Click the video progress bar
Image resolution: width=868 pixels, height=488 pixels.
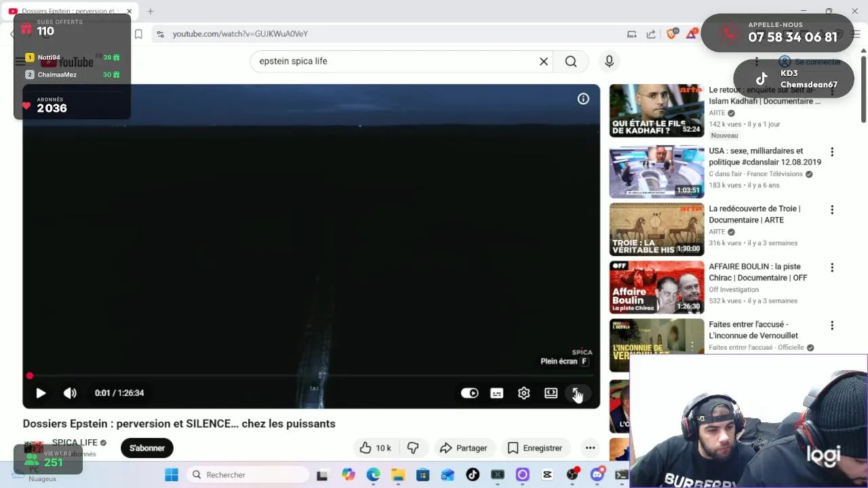click(x=311, y=375)
